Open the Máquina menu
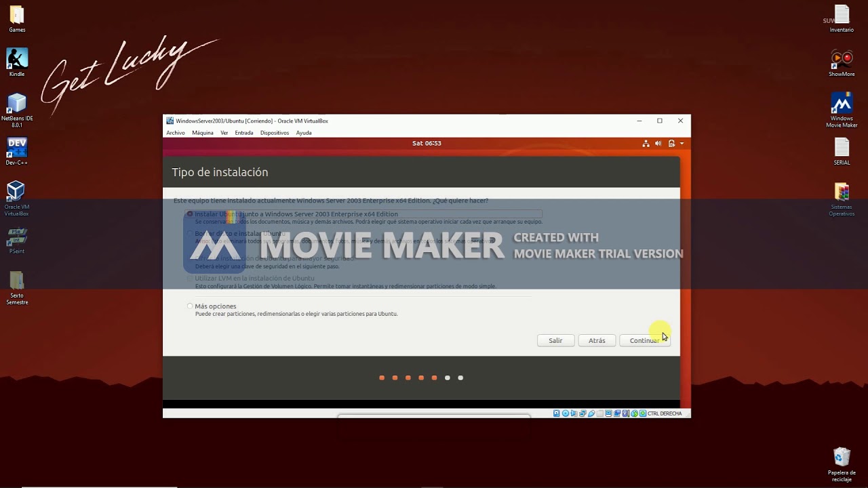868x488 pixels. tap(203, 133)
